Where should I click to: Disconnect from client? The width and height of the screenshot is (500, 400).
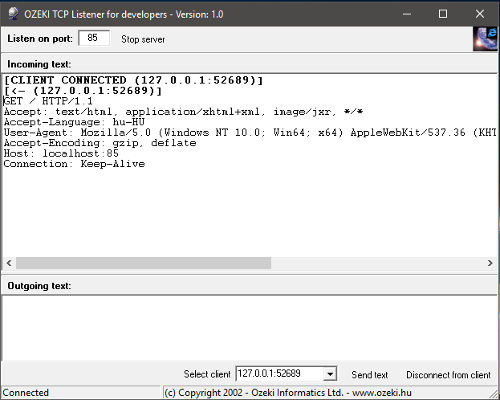pyautogui.click(x=448, y=375)
